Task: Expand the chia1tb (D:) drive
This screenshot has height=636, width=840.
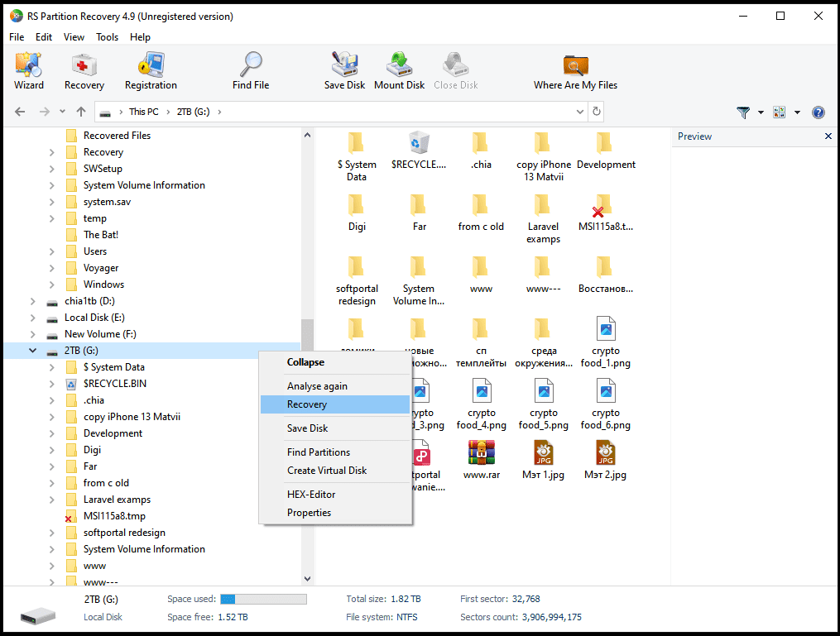Action: [x=32, y=301]
